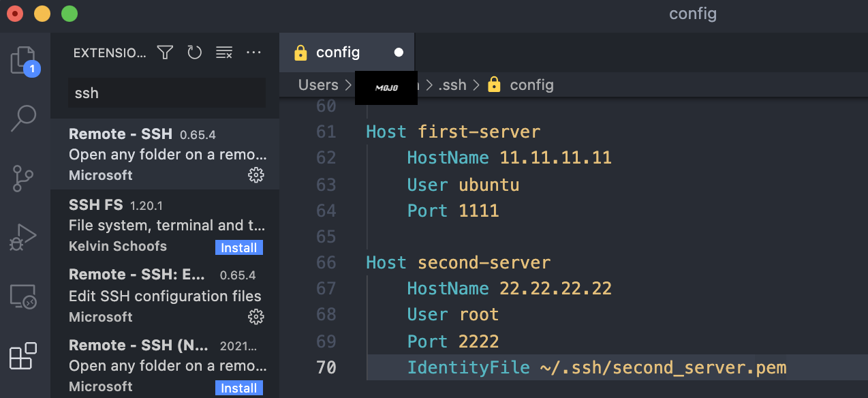Click the yellow minimize window button
The width and height of the screenshot is (868, 398).
click(42, 14)
